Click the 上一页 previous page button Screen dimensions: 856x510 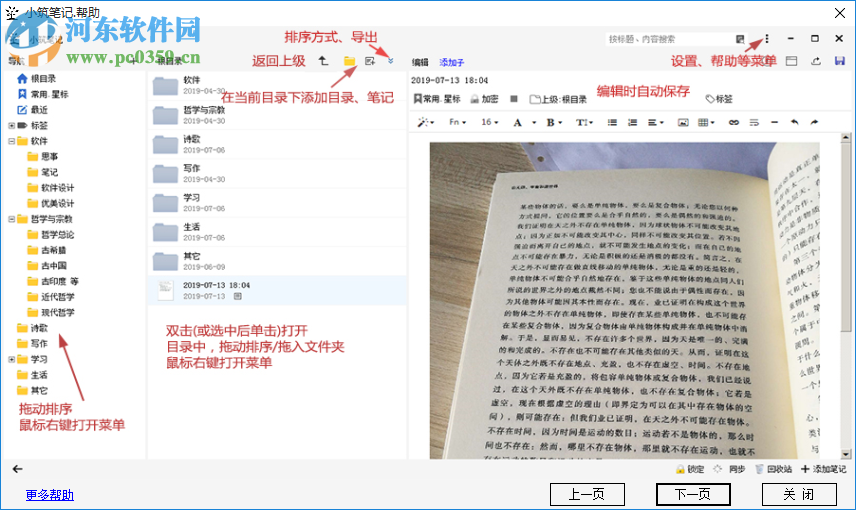click(x=587, y=494)
